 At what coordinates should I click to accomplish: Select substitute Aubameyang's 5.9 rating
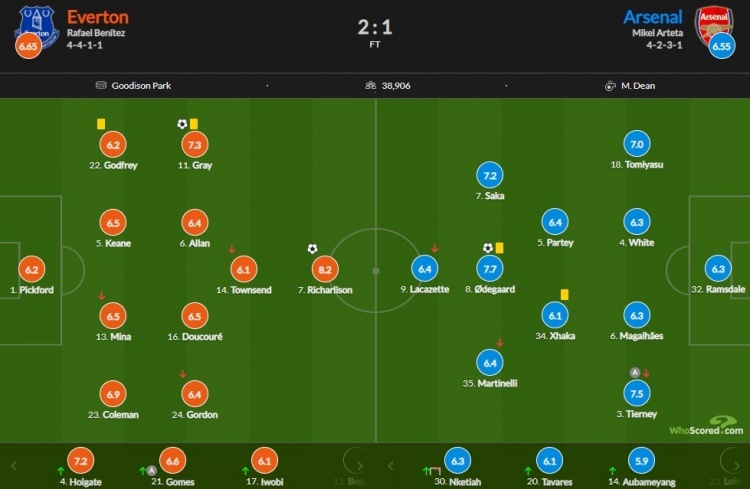pos(641,461)
